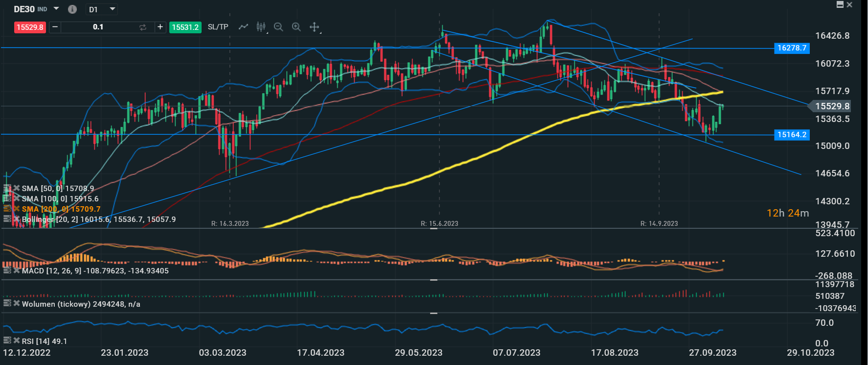Open the candlestick chart type selector
The width and height of the screenshot is (868, 365).
click(x=261, y=27)
